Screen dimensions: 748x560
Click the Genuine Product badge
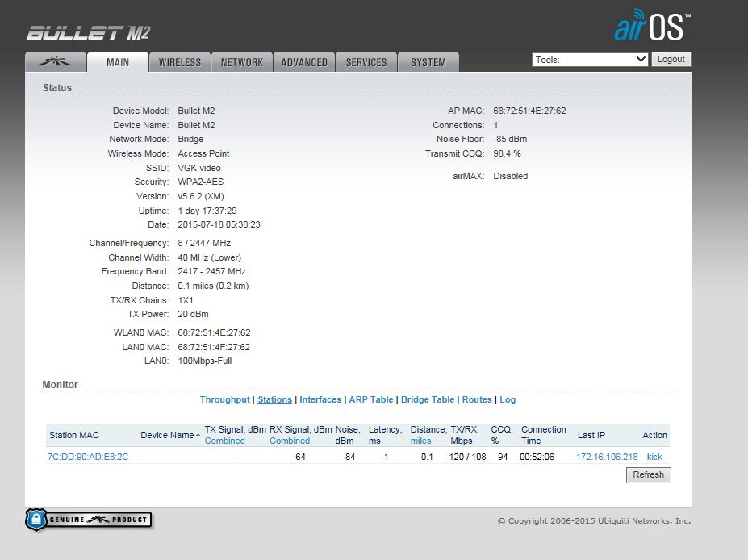(x=89, y=520)
